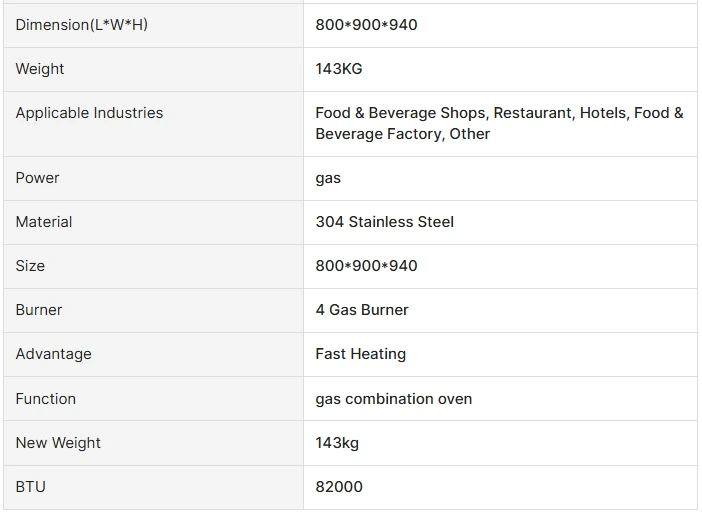Click the Advantage row label
Viewport: 702px width, 514px height.
[53, 354]
